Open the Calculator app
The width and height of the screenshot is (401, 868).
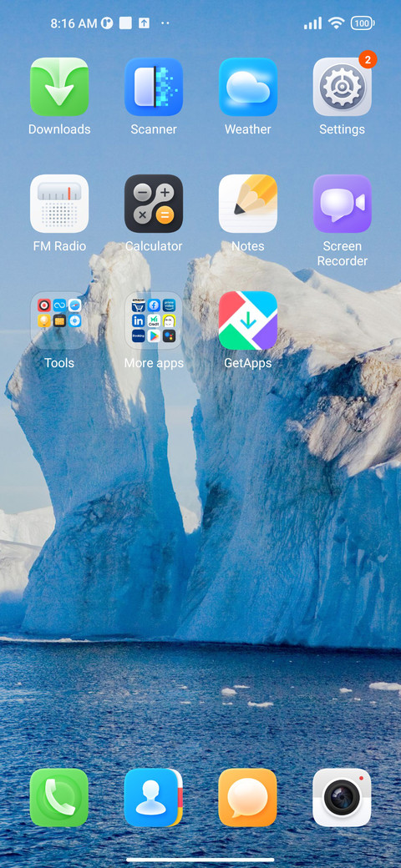click(x=154, y=204)
